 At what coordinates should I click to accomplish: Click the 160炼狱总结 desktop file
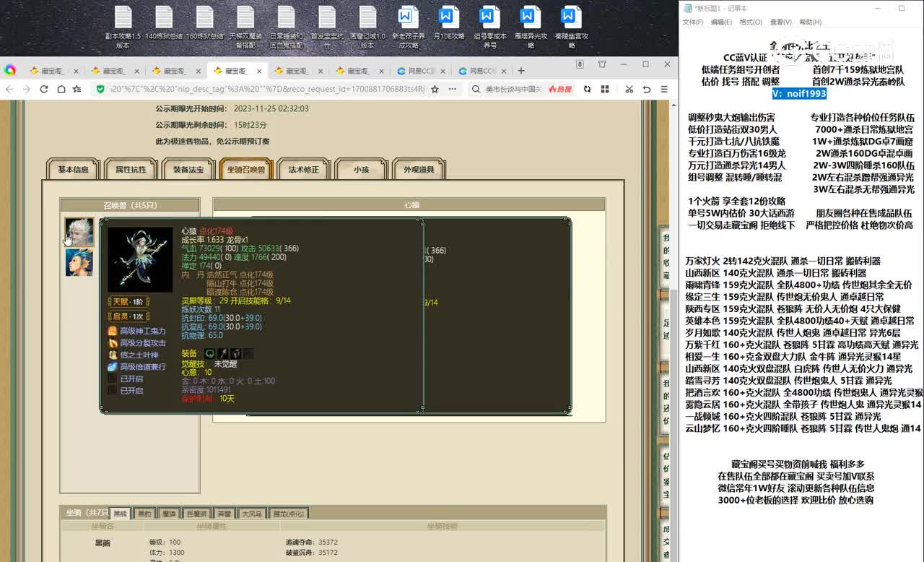click(x=205, y=24)
